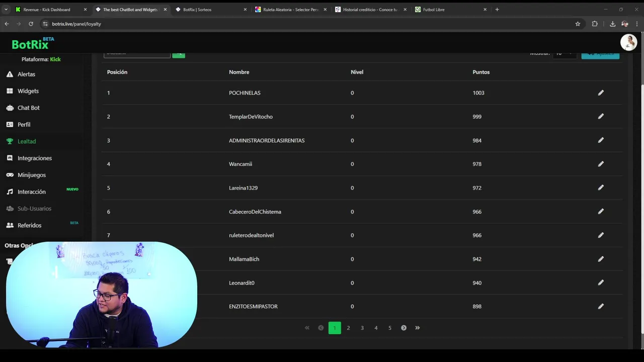The image size is (644, 362).
Task: Edit points for ADMINISTRAORDELASIRENITAS row
Action: [601, 140]
